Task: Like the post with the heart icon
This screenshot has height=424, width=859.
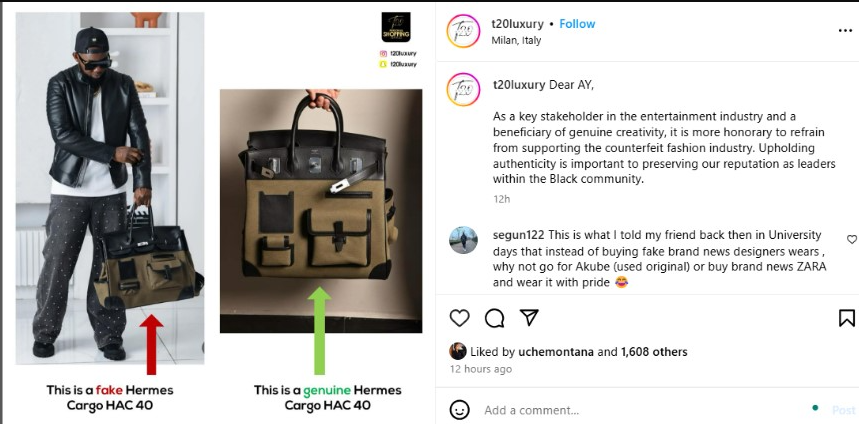Action: tap(459, 318)
